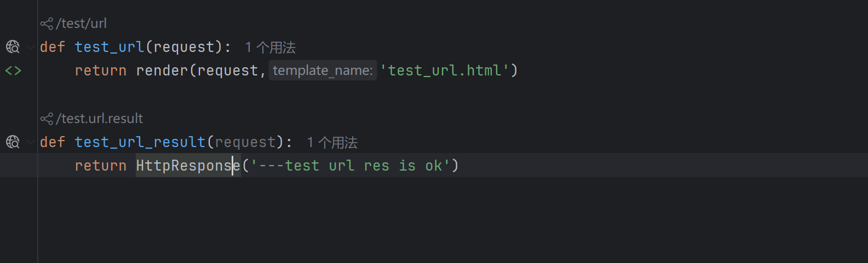Click the globe gutter icon beside test_url
Screen dimensions: 868x263
(13, 47)
